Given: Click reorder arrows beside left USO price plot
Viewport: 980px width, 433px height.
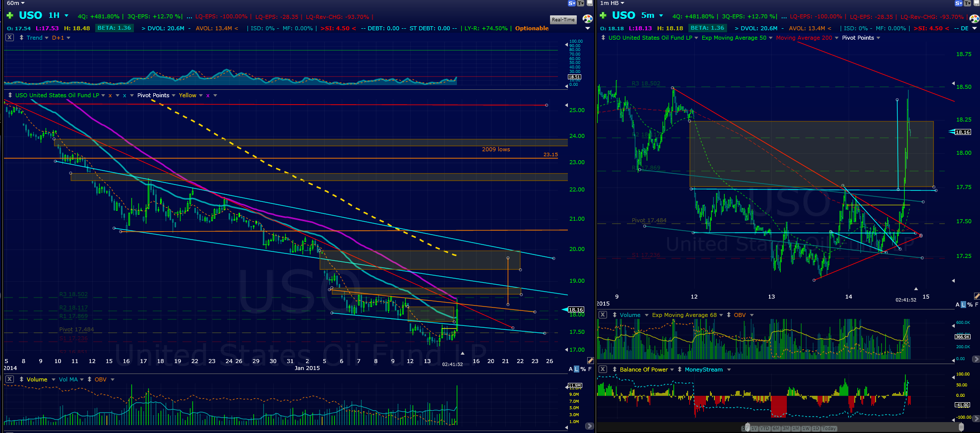Looking at the screenshot, I should [x=10, y=95].
